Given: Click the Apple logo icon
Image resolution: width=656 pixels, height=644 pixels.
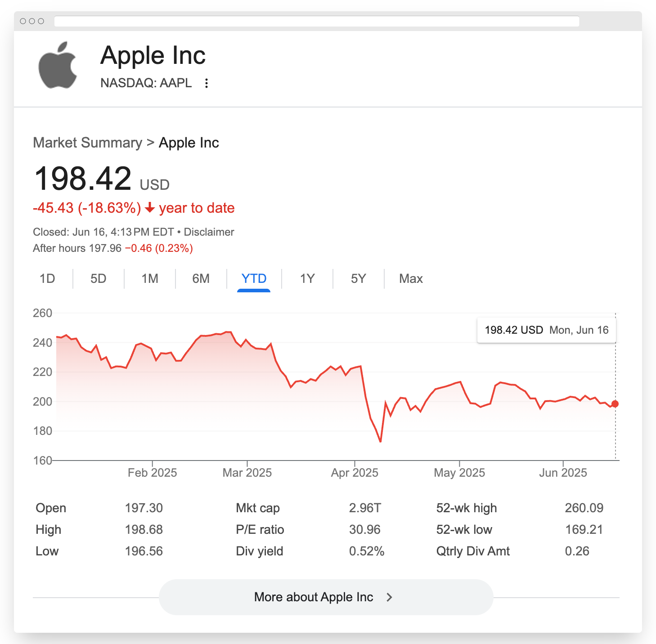Looking at the screenshot, I should click(x=58, y=66).
